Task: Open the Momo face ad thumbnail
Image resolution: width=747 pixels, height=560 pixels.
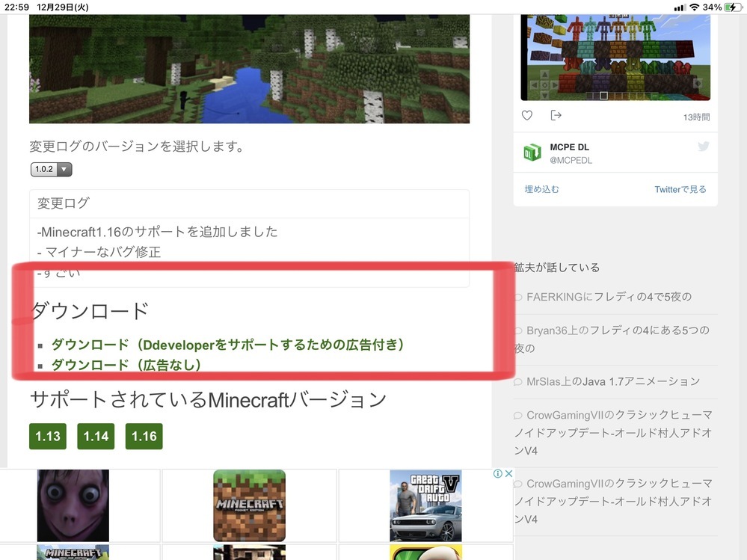Action: point(73,505)
